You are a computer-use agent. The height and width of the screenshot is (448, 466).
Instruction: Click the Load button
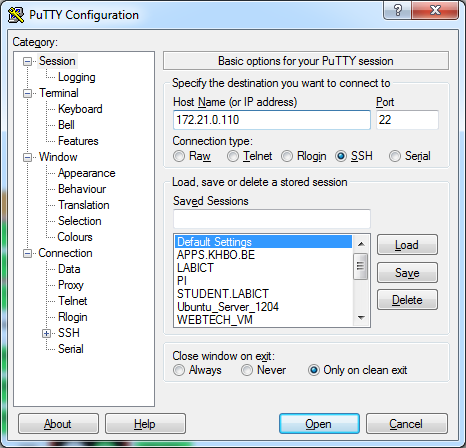click(x=407, y=245)
